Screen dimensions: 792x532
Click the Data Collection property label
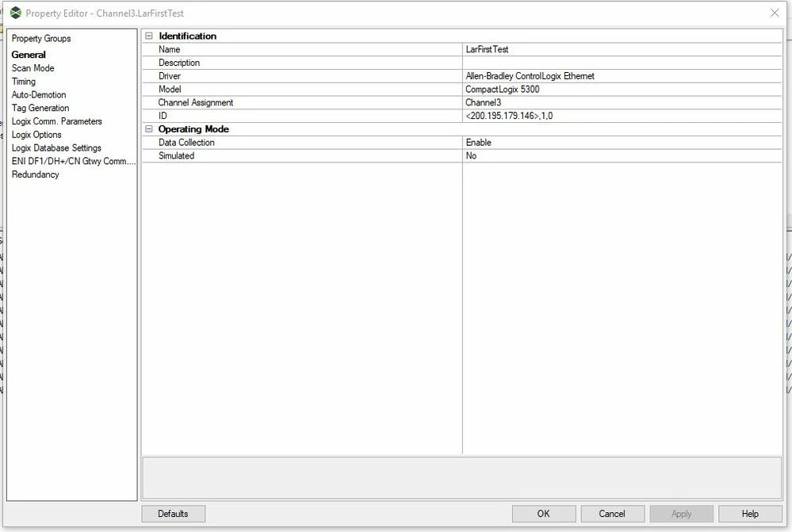[x=186, y=143]
